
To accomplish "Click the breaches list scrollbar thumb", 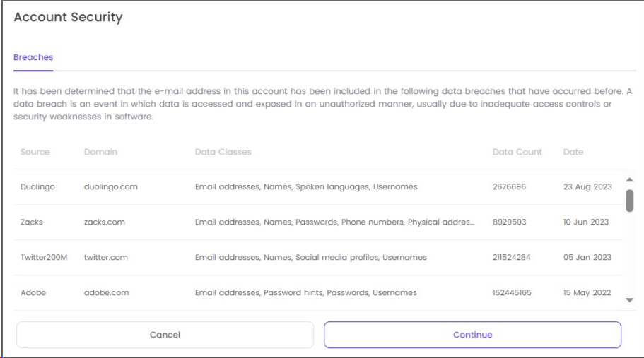I will click(629, 201).
